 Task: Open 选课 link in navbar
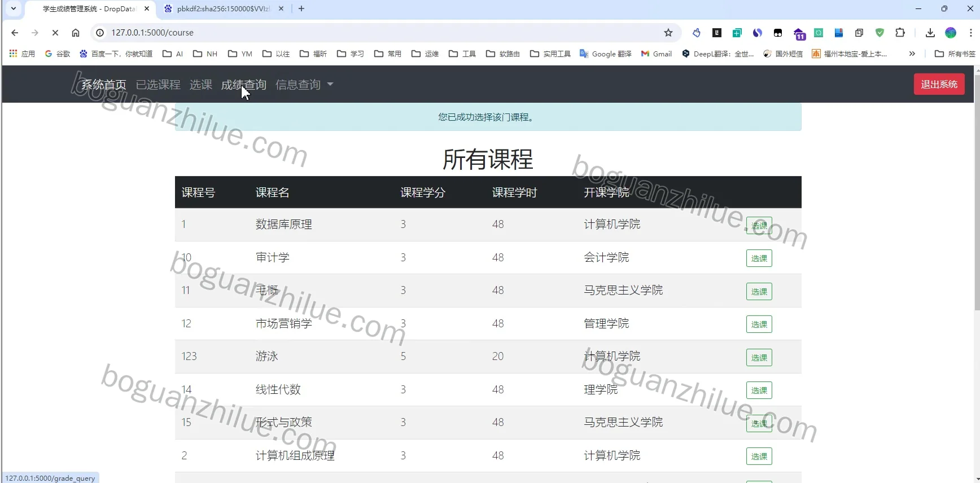pyautogui.click(x=201, y=85)
